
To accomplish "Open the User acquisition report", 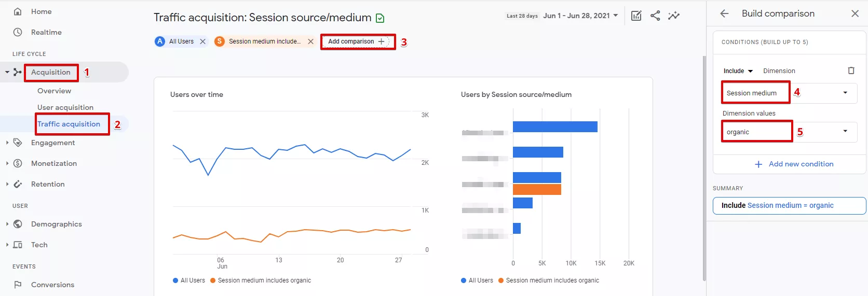I will tap(65, 107).
